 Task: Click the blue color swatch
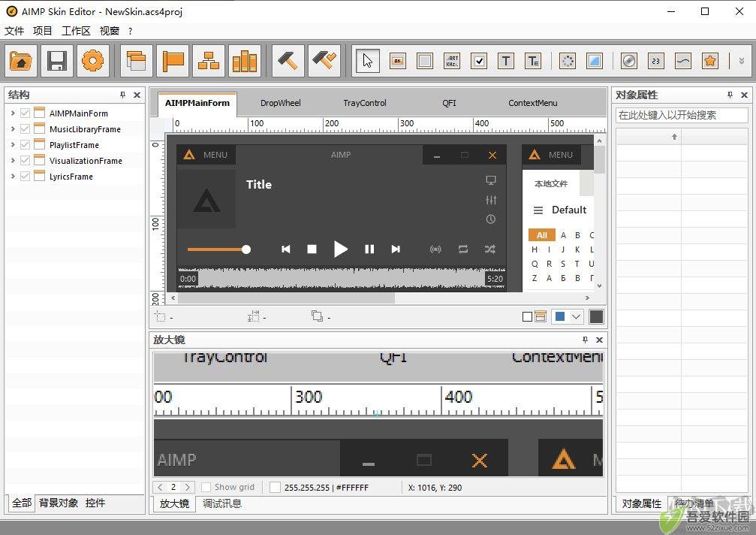tap(560, 316)
